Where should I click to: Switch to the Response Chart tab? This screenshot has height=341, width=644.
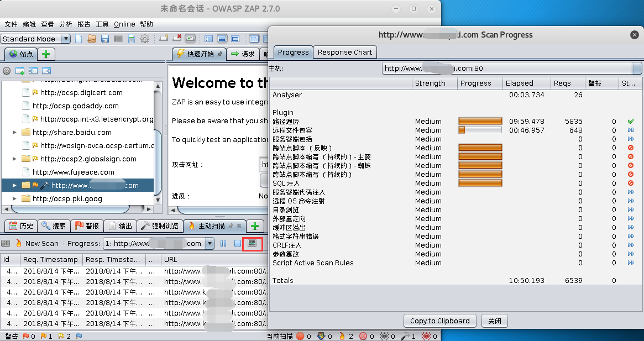[344, 52]
